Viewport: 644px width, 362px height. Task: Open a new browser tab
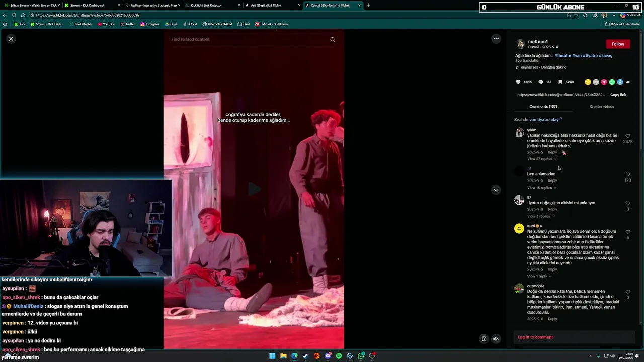(x=368, y=5)
